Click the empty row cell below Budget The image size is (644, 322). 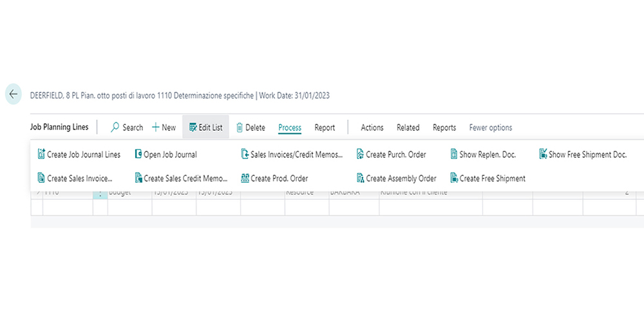click(x=129, y=207)
